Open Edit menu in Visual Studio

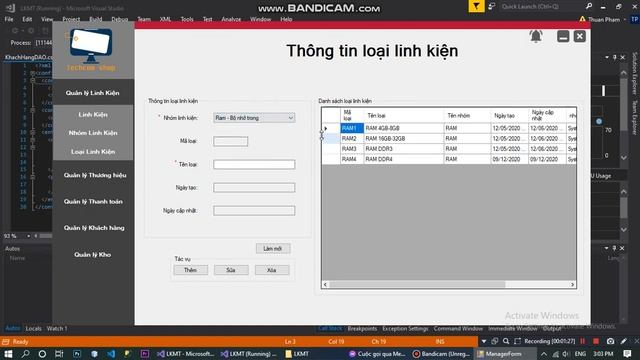point(27,19)
